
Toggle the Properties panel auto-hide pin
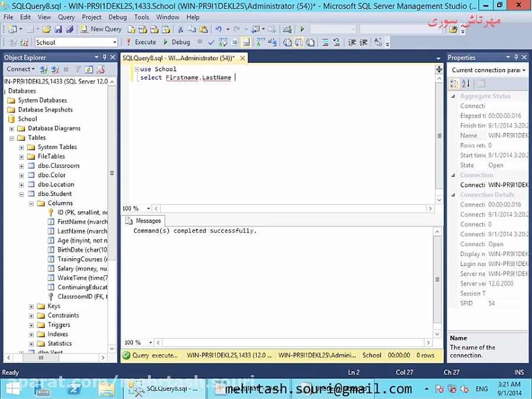pos(516,57)
